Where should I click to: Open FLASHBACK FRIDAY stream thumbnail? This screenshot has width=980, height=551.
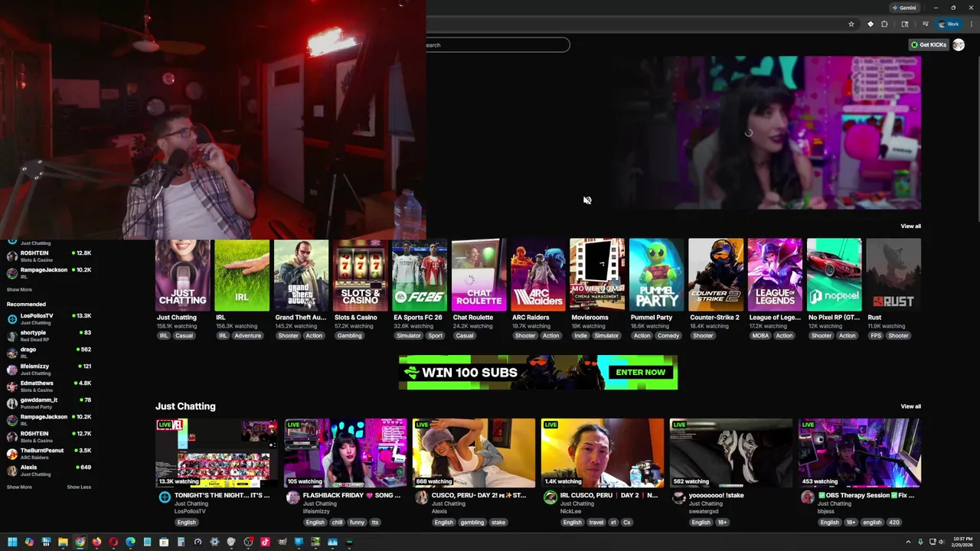(x=345, y=453)
